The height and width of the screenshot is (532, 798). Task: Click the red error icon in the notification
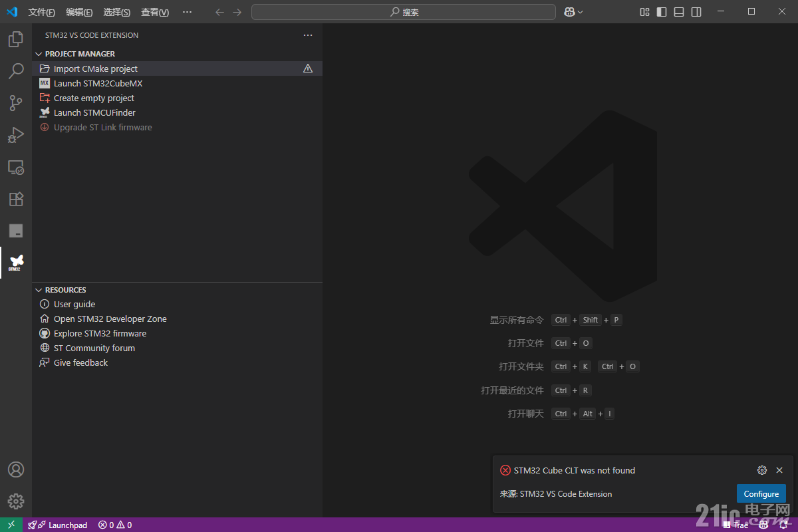click(x=505, y=470)
